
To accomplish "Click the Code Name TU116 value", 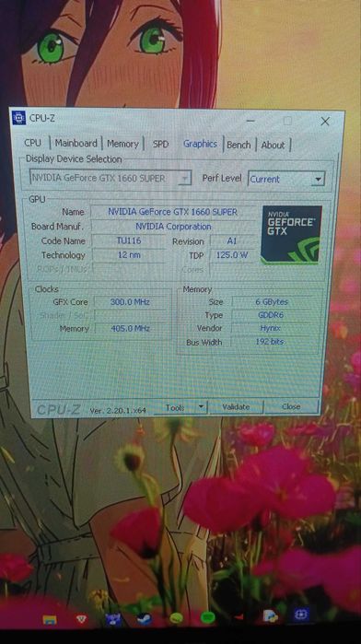I will pyautogui.click(x=129, y=240).
